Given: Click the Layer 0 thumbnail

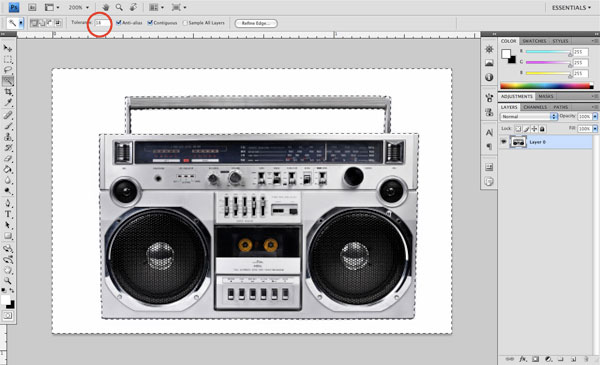Looking at the screenshot, I should coord(518,142).
